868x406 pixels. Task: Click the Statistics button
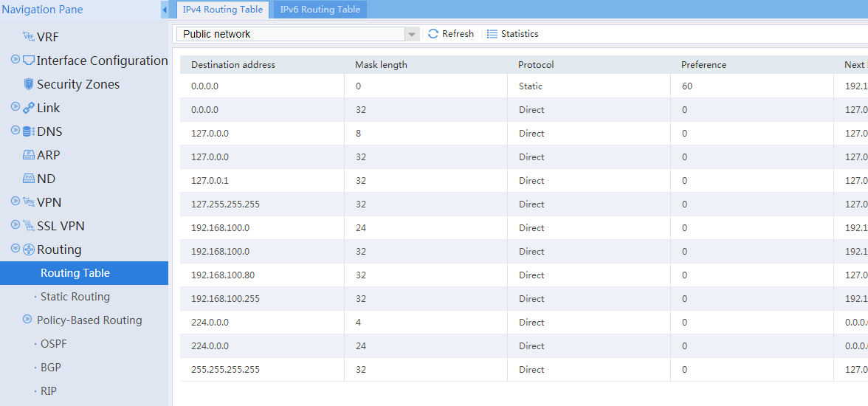click(512, 34)
